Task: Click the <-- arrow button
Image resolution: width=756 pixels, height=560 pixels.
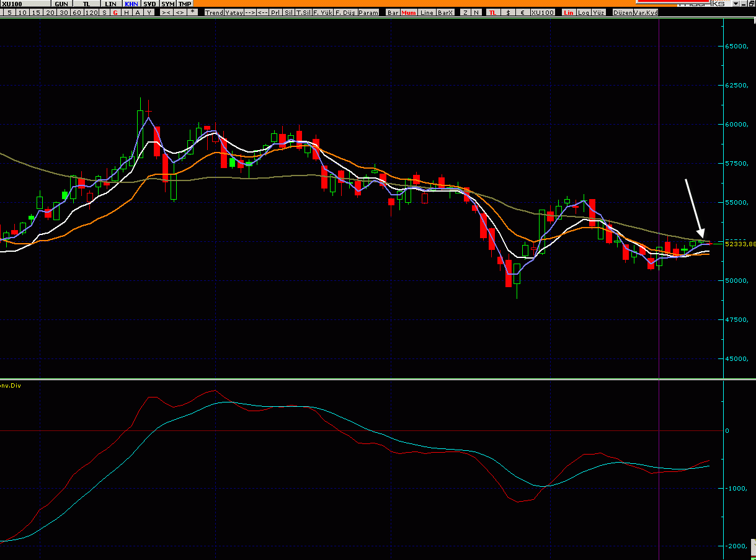Action: pyautogui.click(x=262, y=12)
